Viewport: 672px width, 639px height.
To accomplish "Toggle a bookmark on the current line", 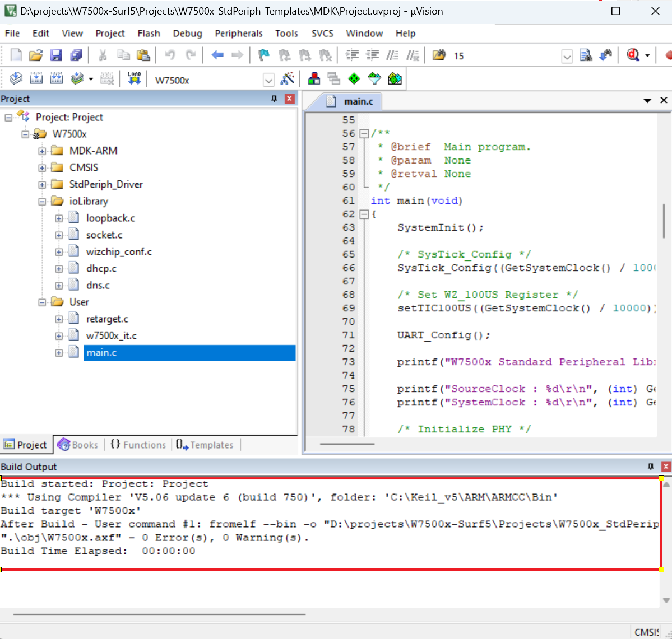I will point(263,55).
